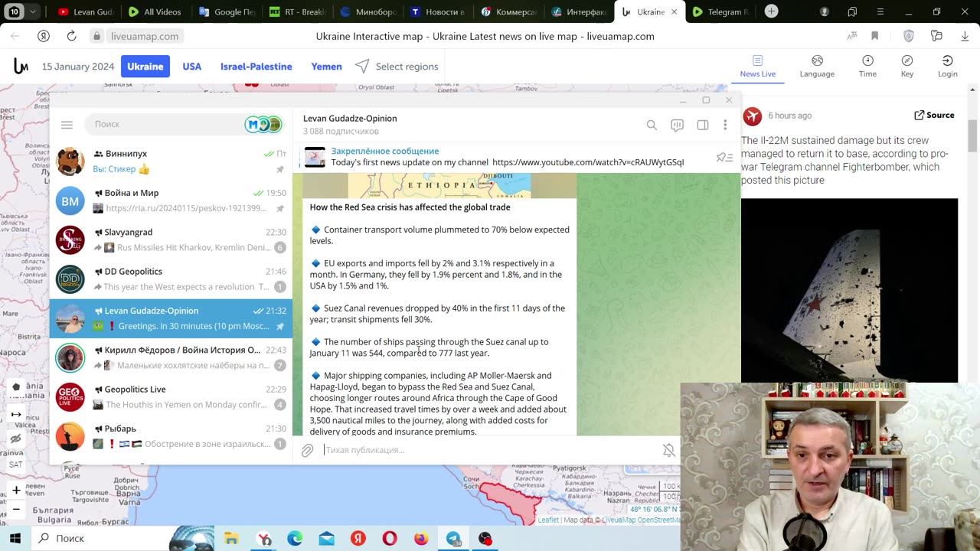Screen dimensions: 980x551
Task: Open the Slavyangrad channel
Action: 171,240
